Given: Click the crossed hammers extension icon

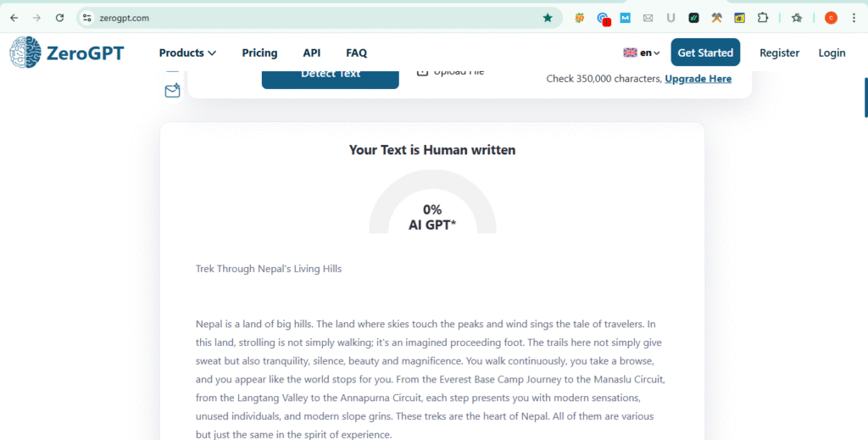Looking at the screenshot, I should (x=716, y=18).
